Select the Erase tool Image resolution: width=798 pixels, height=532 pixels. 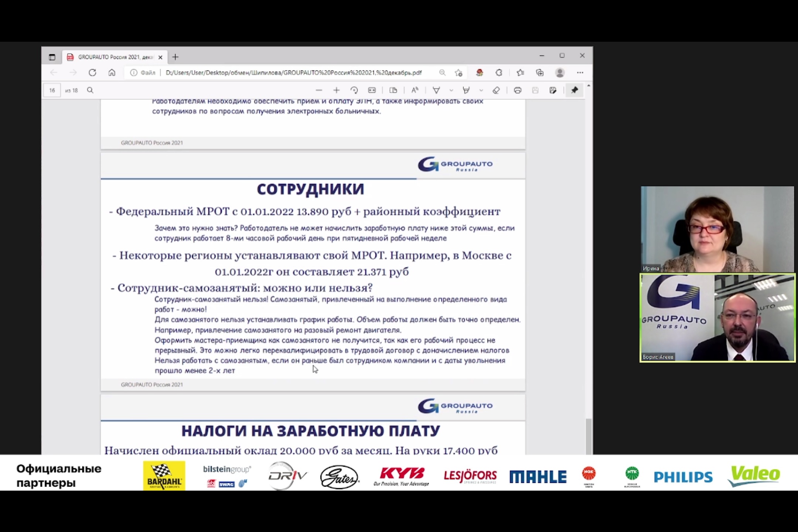point(496,90)
